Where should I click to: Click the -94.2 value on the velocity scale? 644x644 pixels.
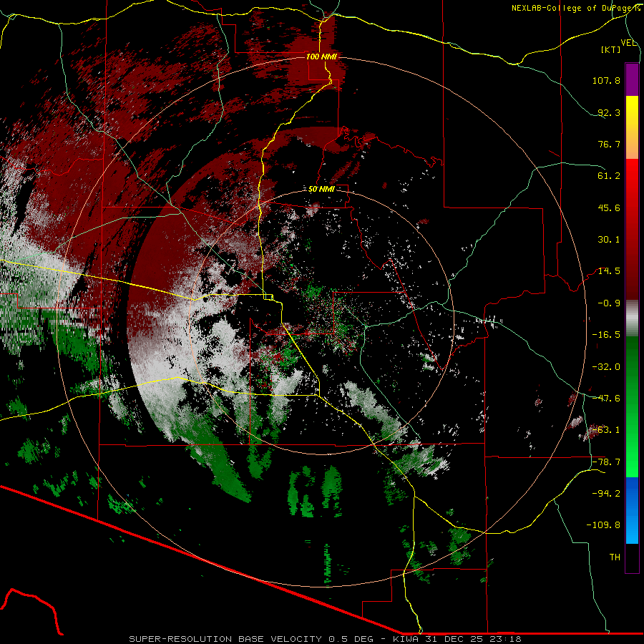coord(606,493)
